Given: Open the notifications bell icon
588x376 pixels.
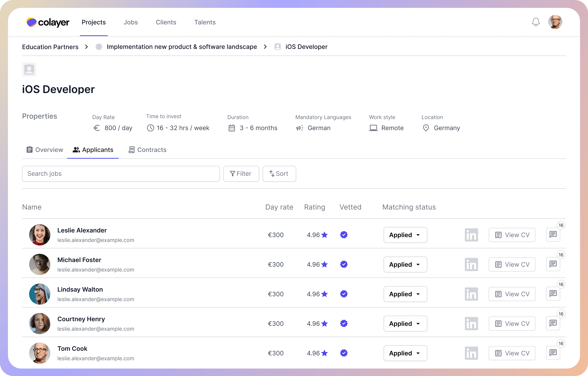Looking at the screenshot, I should pos(535,22).
